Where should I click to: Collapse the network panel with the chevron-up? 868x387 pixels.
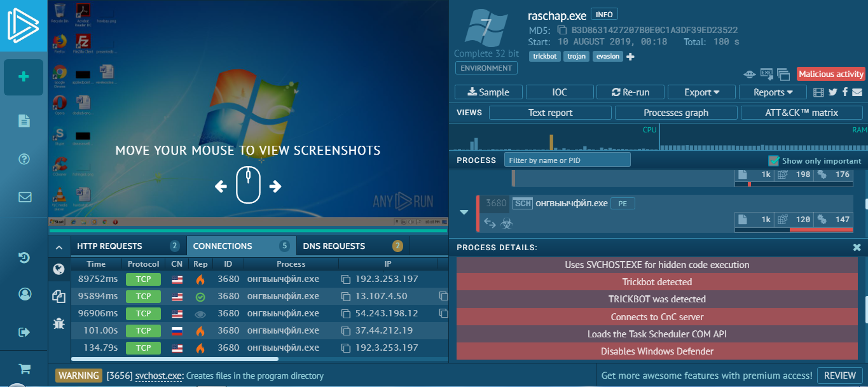pyautogui.click(x=59, y=247)
